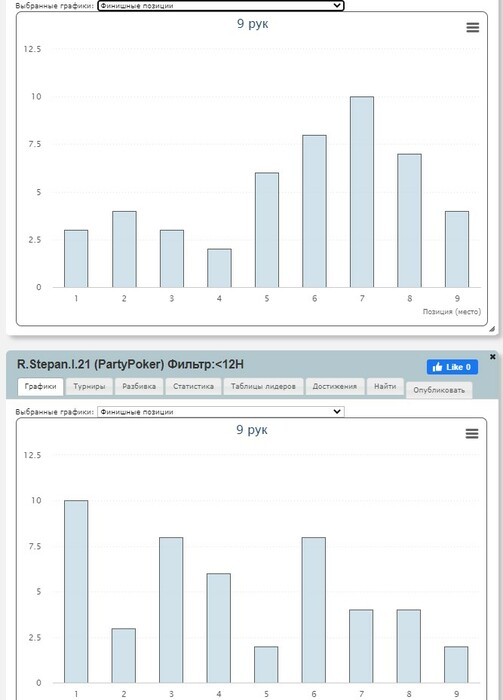Click the Facebook Like button
This screenshot has width=503, height=700.
(x=452, y=367)
